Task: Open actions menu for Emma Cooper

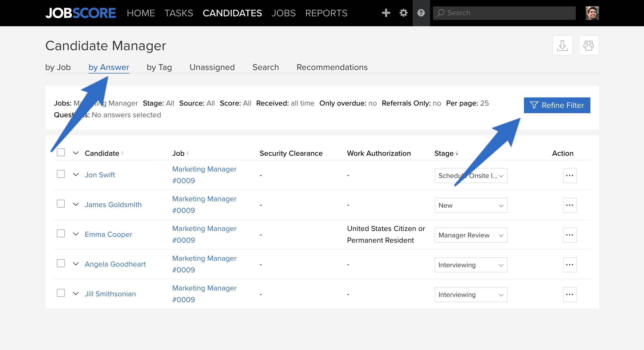Action: click(570, 235)
